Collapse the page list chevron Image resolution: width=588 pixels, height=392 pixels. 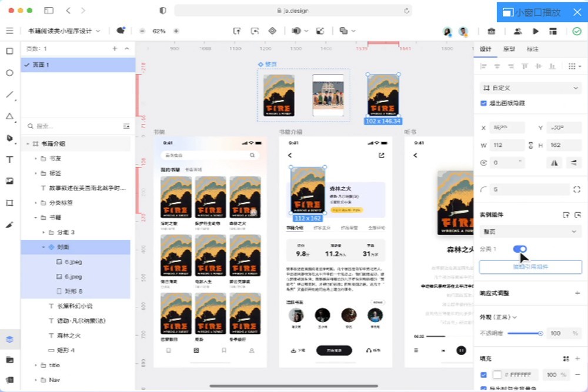click(x=127, y=49)
